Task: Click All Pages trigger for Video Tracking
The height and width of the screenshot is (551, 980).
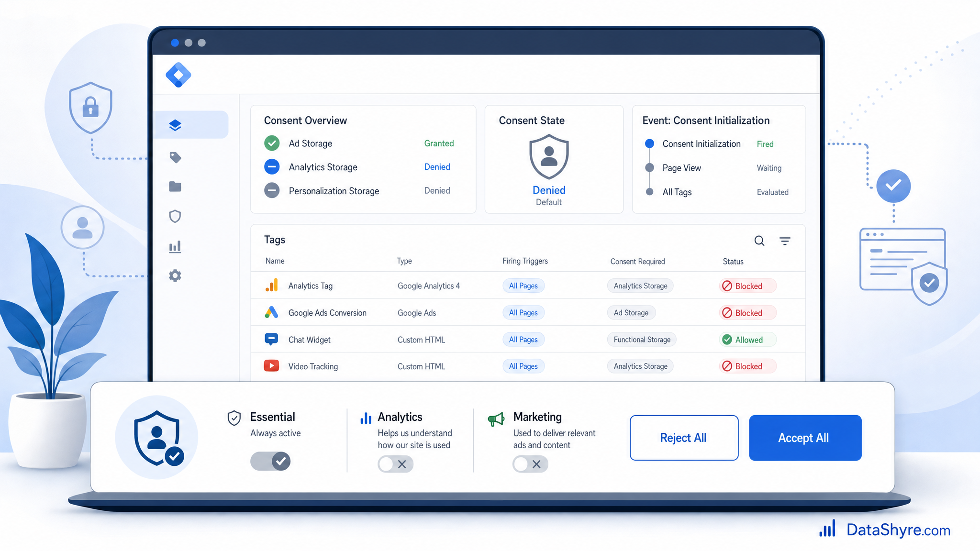Action: (x=523, y=366)
